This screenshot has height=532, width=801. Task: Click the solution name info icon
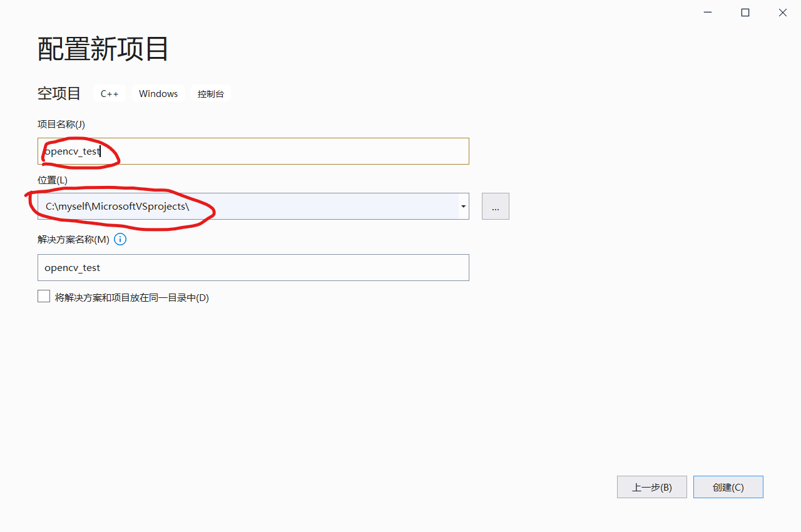pyautogui.click(x=120, y=239)
